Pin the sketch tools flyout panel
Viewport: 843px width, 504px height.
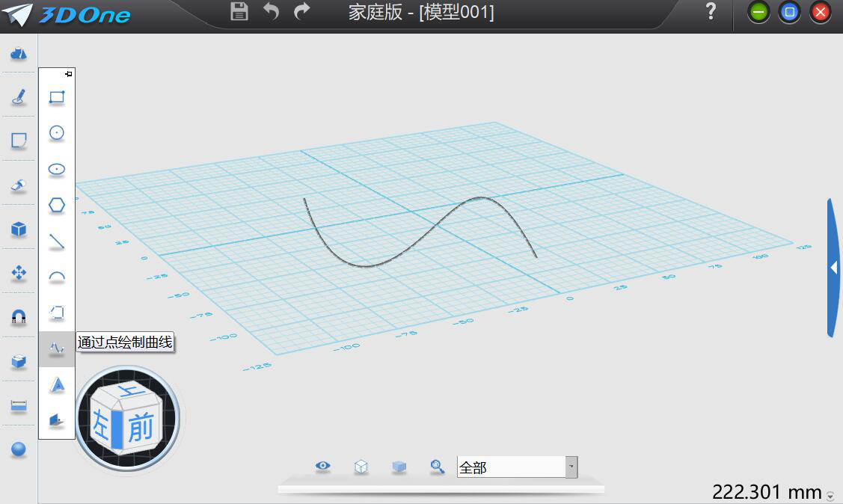[x=68, y=73]
